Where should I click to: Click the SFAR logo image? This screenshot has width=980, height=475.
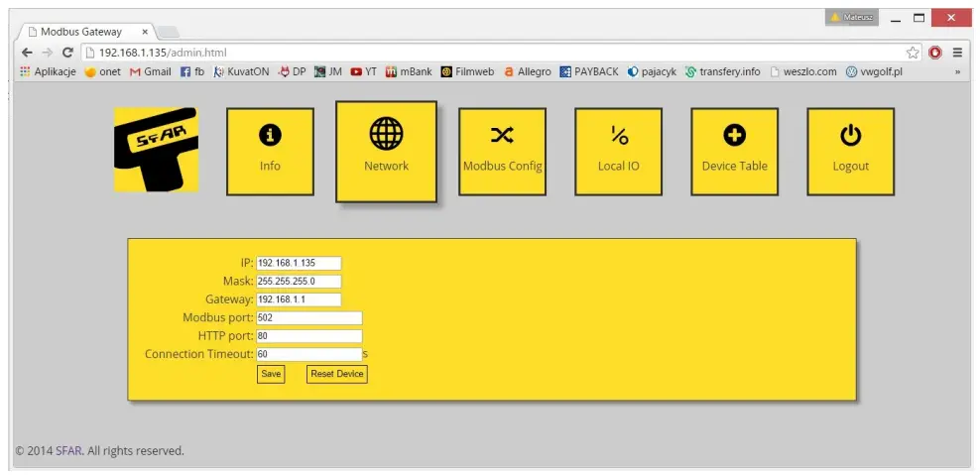[157, 150]
